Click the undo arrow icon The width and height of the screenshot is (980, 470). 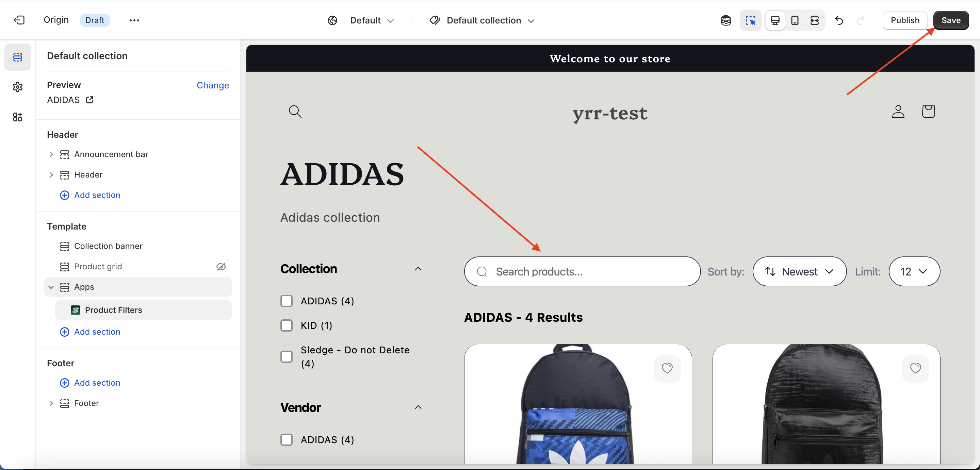tap(839, 20)
